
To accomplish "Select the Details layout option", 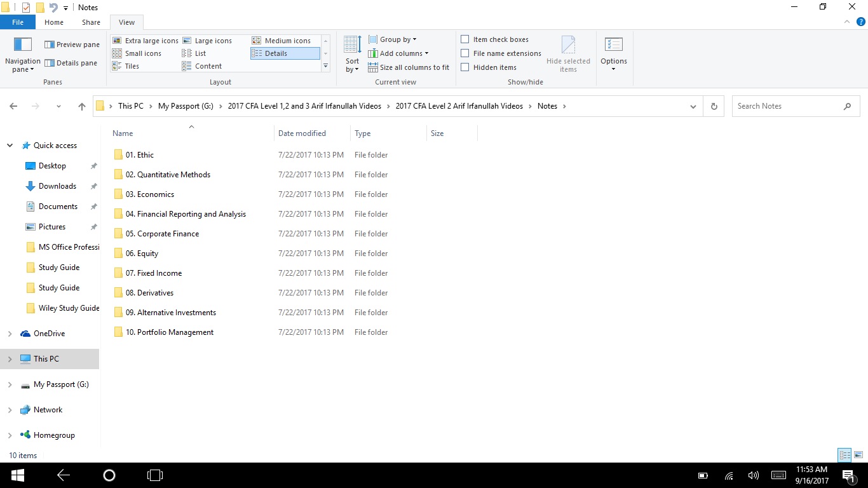I will pyautogui.click(x=285, y=53).
